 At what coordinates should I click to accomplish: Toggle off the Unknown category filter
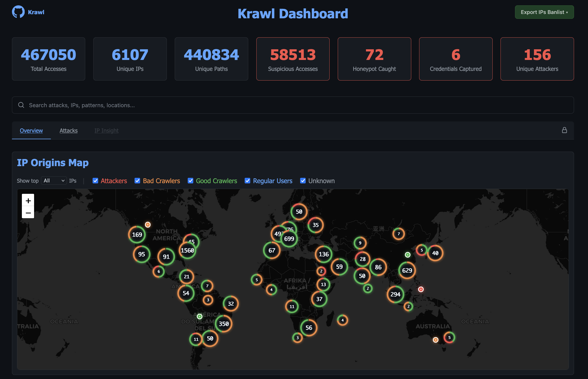pyautogui.click(x=303, y=181)
